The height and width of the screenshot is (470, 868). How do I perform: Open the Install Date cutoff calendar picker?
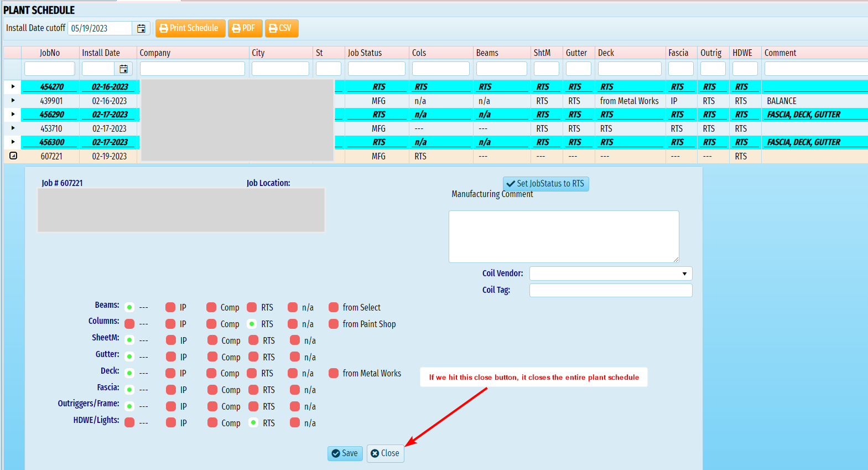(141, 28)
